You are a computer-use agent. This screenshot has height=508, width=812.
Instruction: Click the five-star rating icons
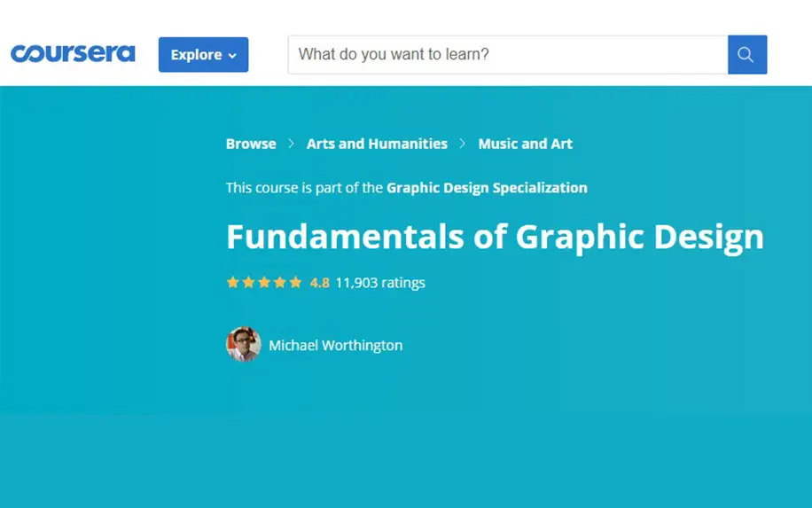click(264, 282)
